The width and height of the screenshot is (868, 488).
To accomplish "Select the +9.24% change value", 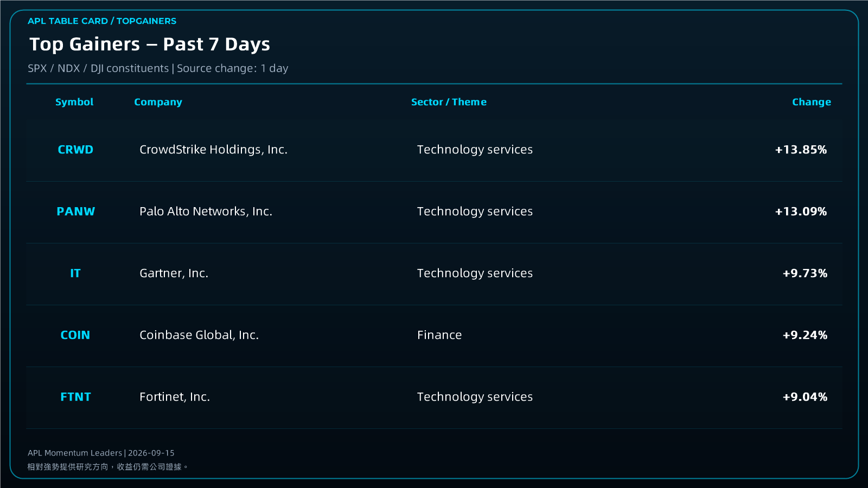I will click(x=805, y=335).
